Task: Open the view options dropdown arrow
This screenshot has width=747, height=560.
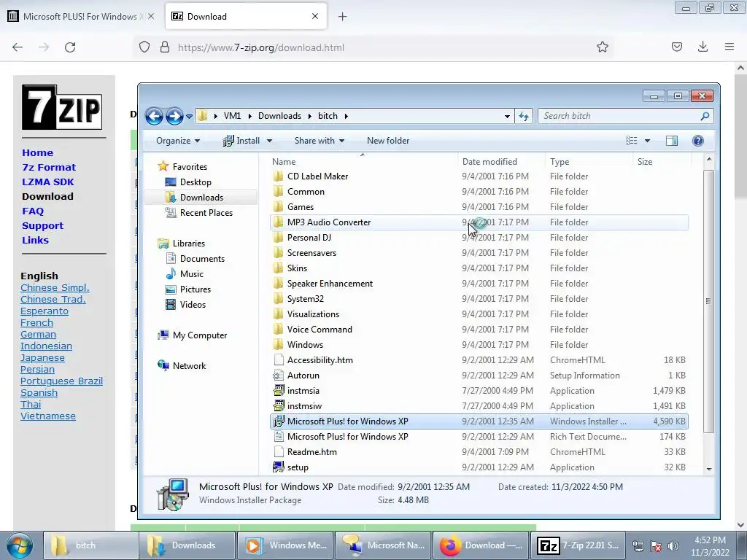Action: [x=647, y=141]
